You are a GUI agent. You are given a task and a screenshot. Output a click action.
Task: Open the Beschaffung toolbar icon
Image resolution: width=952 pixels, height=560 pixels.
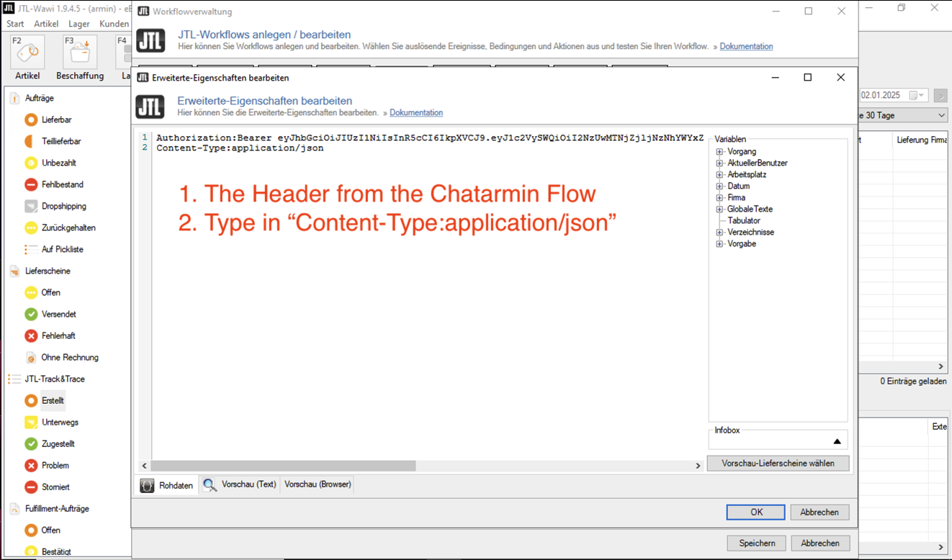point(79,55)
